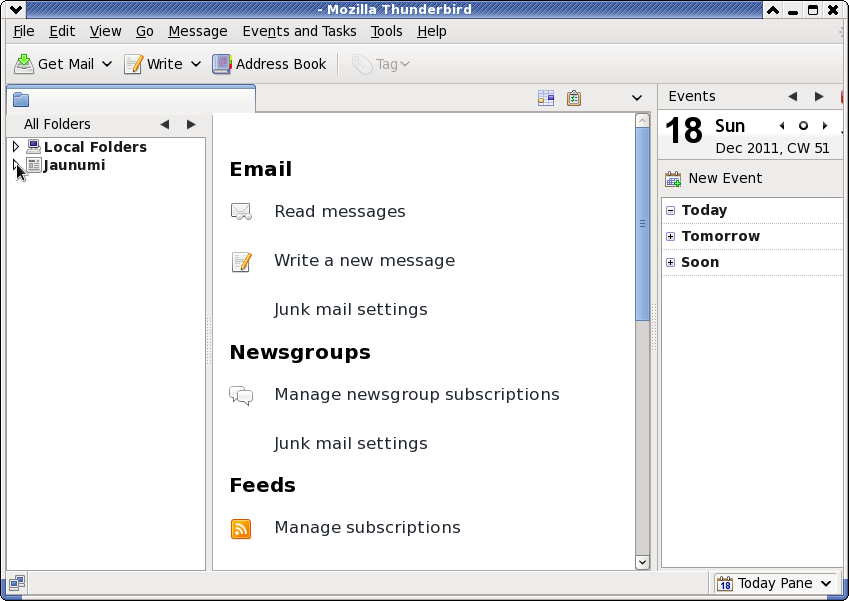This screenshot has width=849, height=601.
Task: Click the Jaunumi feed account icon
Action: (34, 165)
